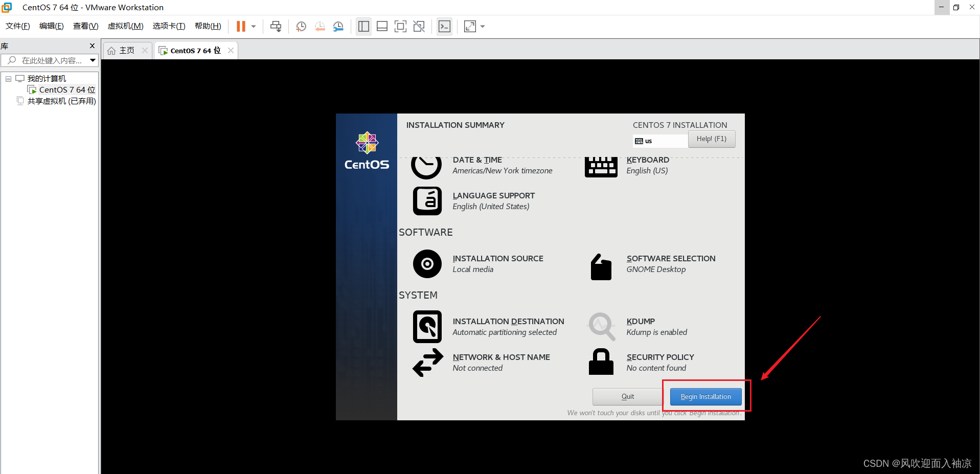Open the 帮助(H) menu

click(x=208, y=26)
